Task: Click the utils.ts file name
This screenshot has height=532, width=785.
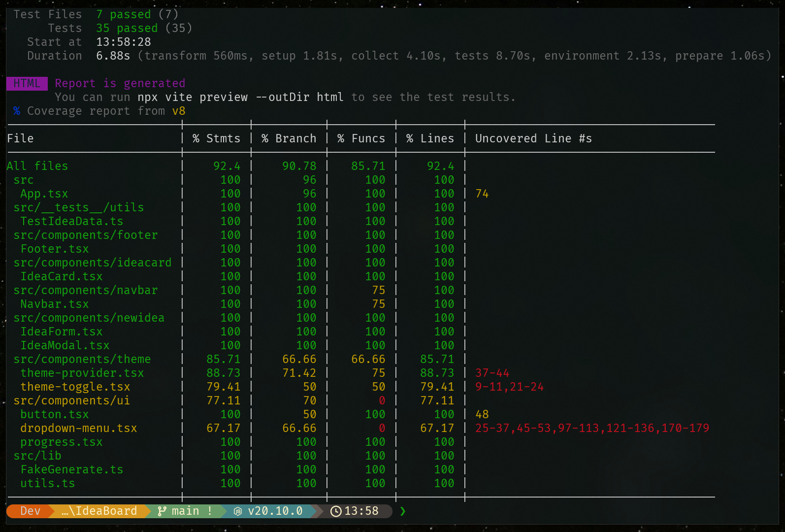Action: point(48,484)
